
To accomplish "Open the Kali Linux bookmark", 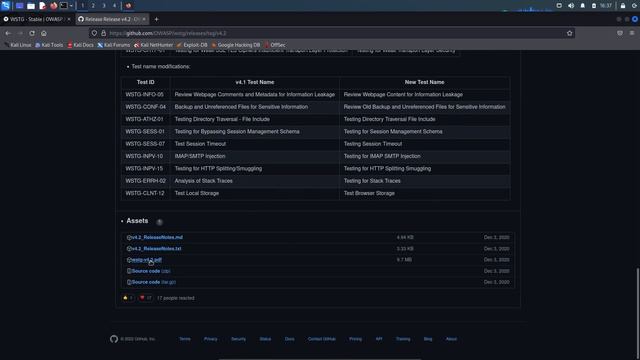I will coord(18,45).
